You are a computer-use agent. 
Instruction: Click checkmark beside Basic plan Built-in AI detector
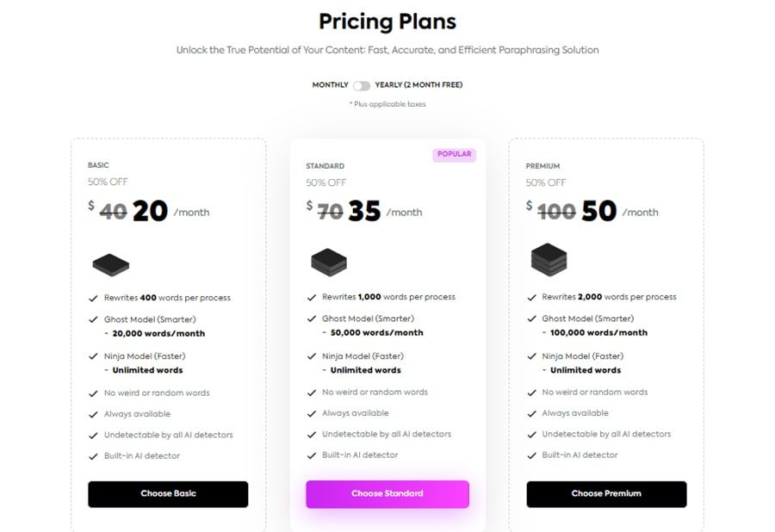[93, 456]
